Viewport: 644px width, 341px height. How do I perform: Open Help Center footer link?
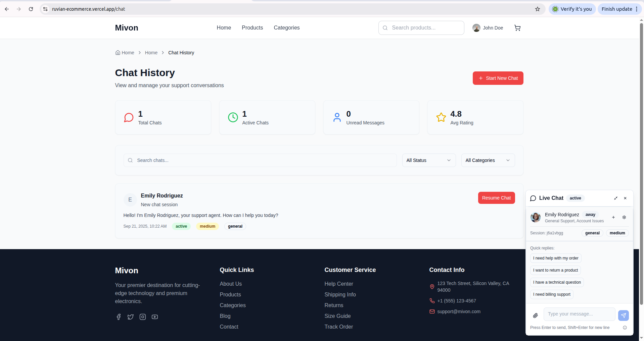(x=339, y=284)
